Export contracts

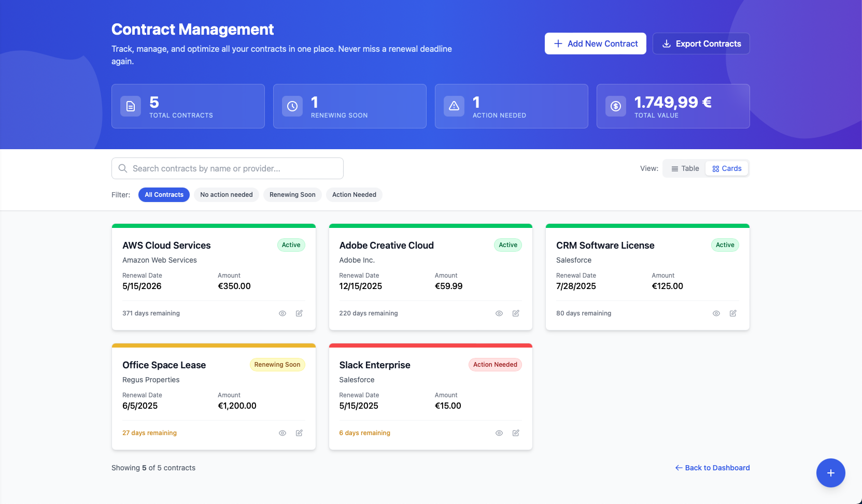701,44
